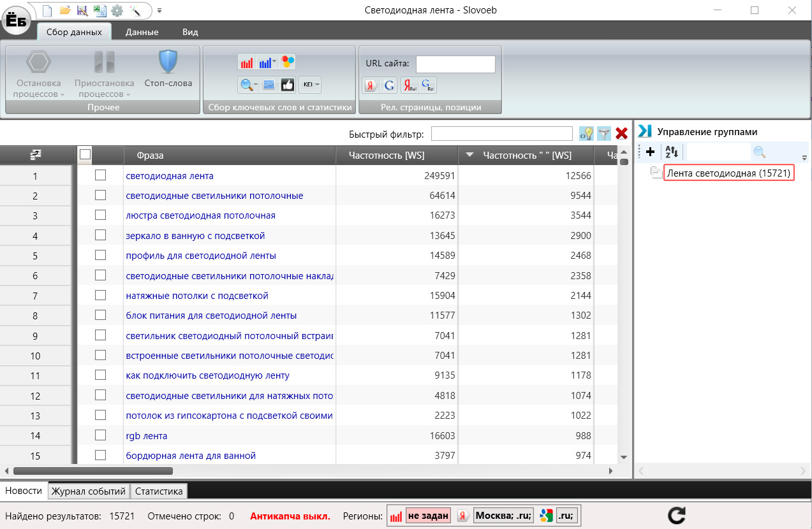Click the red bar chart Wordstat parsing icon
Image resolution: width=812 pixels, height=529 pixels.
(246, 62)
